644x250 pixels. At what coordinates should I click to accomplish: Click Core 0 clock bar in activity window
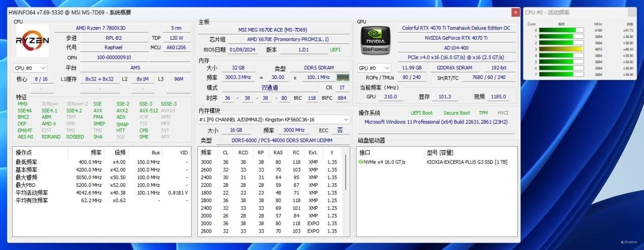[x=561, y=30]
